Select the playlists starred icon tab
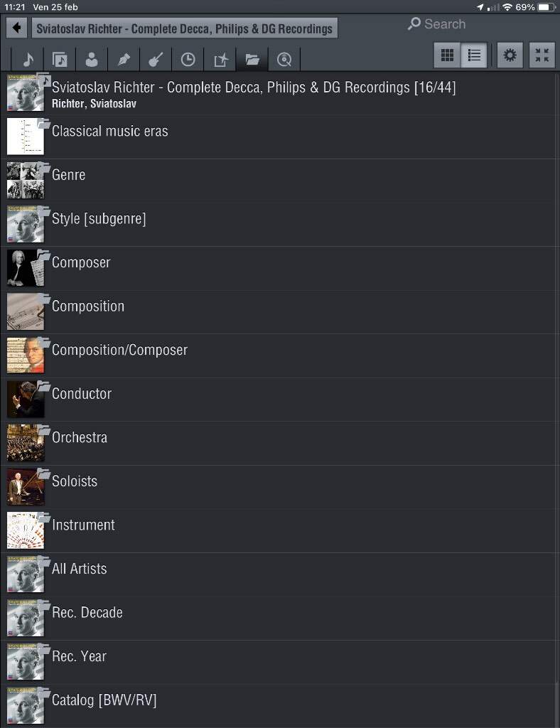This screenshot has width=560, height=728. click(220, 60)
